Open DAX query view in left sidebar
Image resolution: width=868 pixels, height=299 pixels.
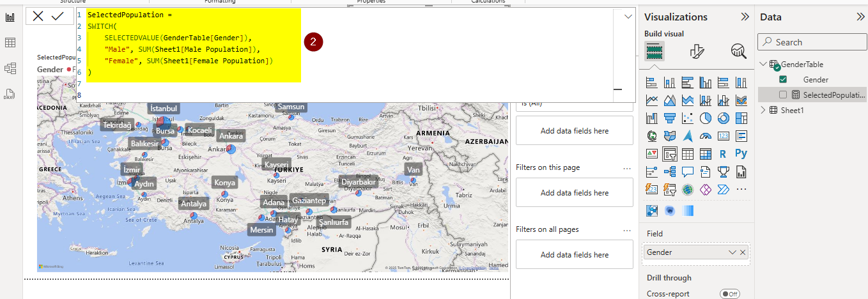point(10,94)
